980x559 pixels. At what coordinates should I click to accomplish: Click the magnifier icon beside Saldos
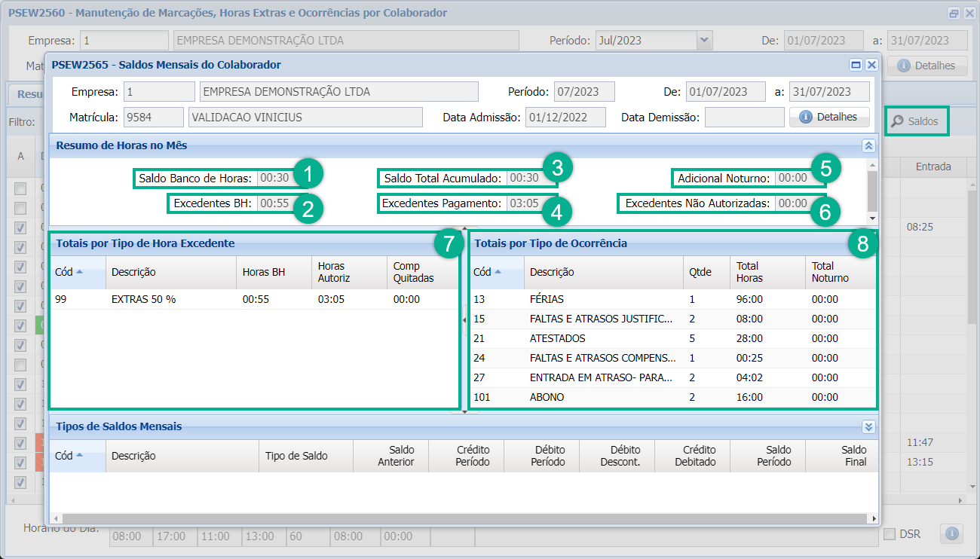click(x=897, y=121)
